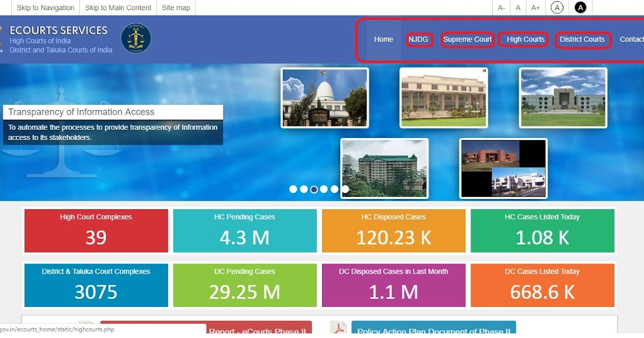The width and height of the screenshot is (644, 338).
Task: Open the white domed court building photo
Action: (x=325, y=98)
